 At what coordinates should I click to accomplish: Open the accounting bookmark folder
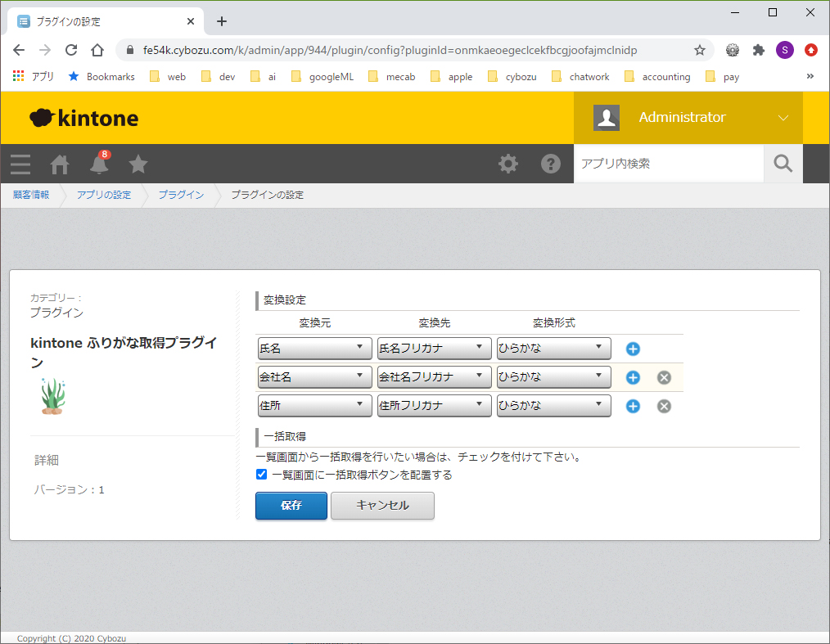[657, 77]
